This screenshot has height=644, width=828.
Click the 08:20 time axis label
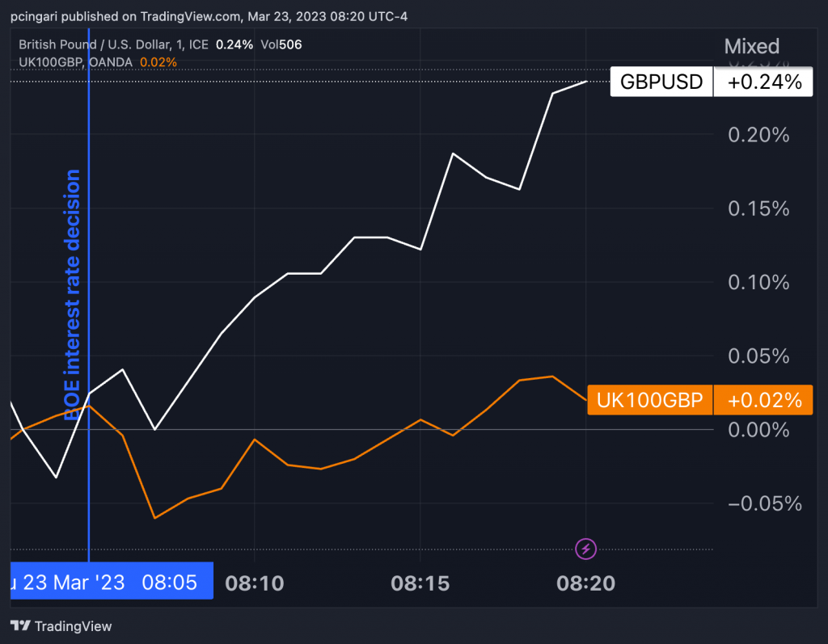click(585, 583)
